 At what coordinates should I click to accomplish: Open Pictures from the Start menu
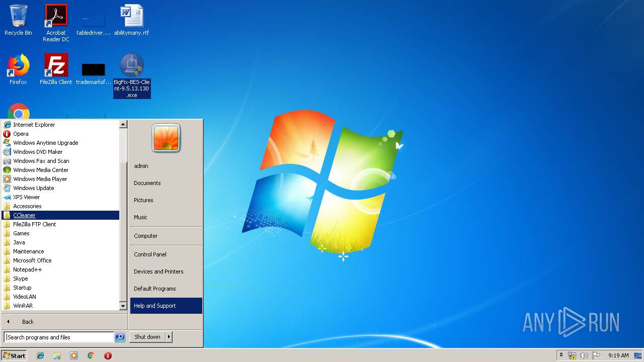click(166, 200)
